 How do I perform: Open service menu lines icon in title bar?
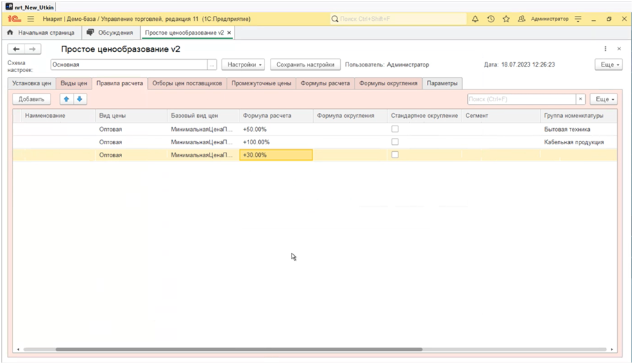578,19
